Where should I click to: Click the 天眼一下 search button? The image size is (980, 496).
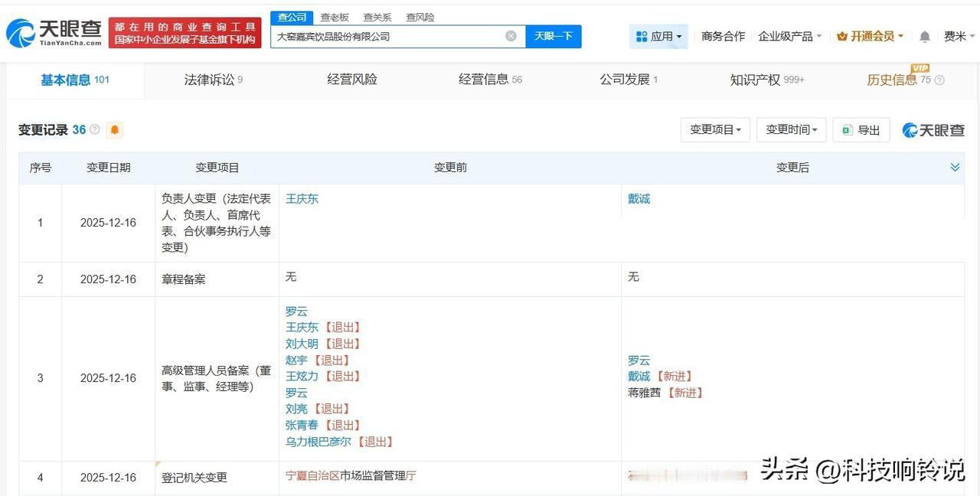554,36
